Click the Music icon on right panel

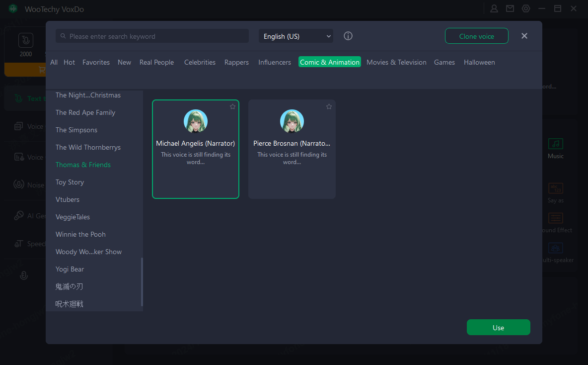(x=555, y=144)
